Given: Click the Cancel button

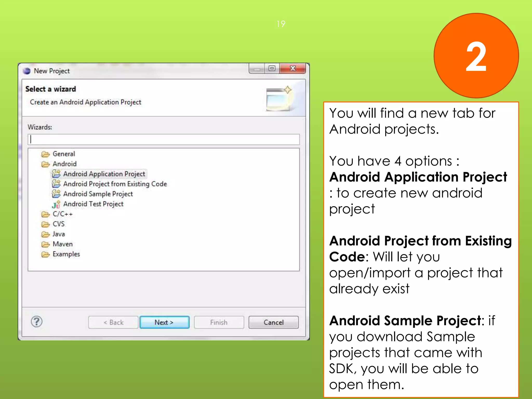Looking at the screenshot, I should [x=274, y=322].
